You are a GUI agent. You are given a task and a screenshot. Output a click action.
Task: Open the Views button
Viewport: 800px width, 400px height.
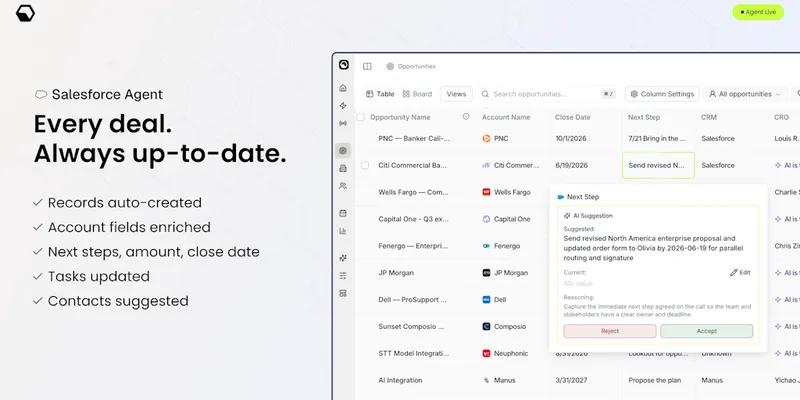pyautogui.click(x=456, y=94)
